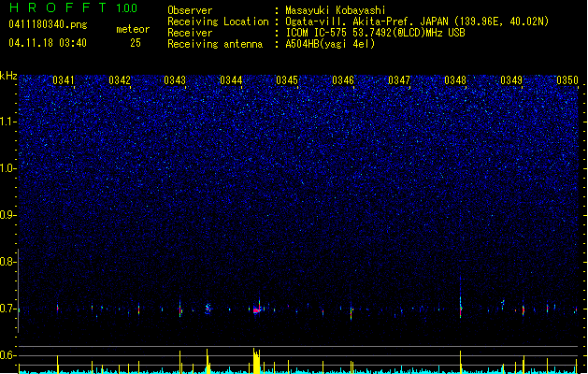Click the 0.8 kHz axis label
Viewport: 588px width, 374px height.
pos(7,262)
